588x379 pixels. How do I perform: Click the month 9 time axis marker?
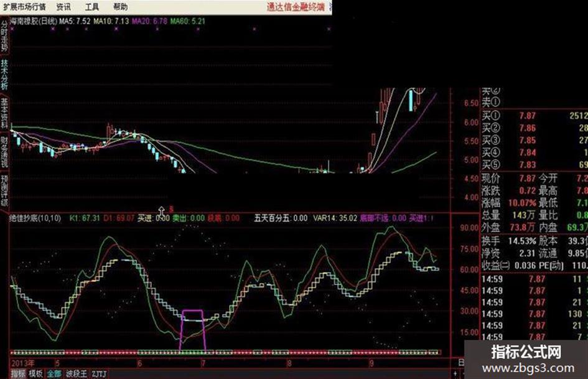coord(371,363)
